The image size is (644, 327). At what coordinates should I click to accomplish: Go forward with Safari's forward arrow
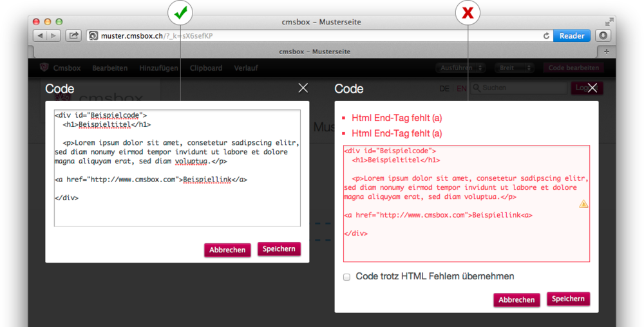(x=53, y=35)
